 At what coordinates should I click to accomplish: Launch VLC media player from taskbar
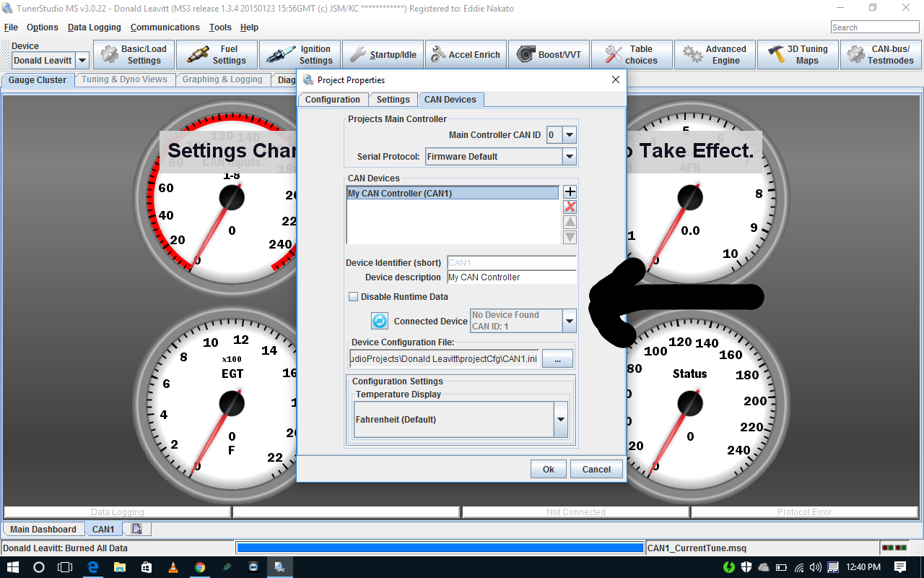[173, 567]
